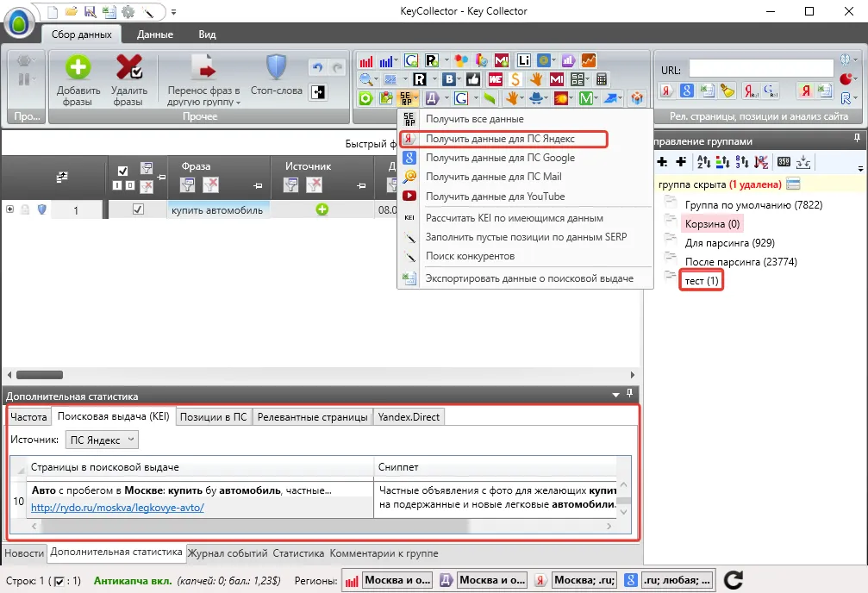This screenshot has height=593, width=868.
Task: Click the blue Google g icon near URL
Action: [687, 91]
